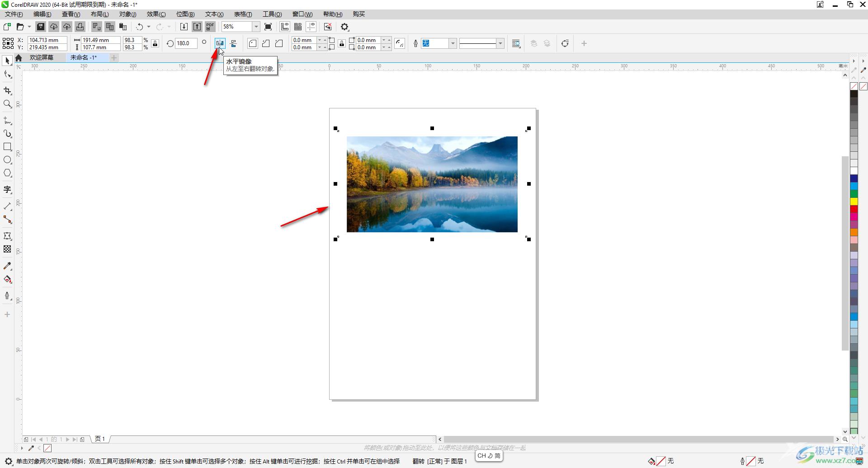Switch to the 未命名 -1 document tab

(x=84, y=57)
